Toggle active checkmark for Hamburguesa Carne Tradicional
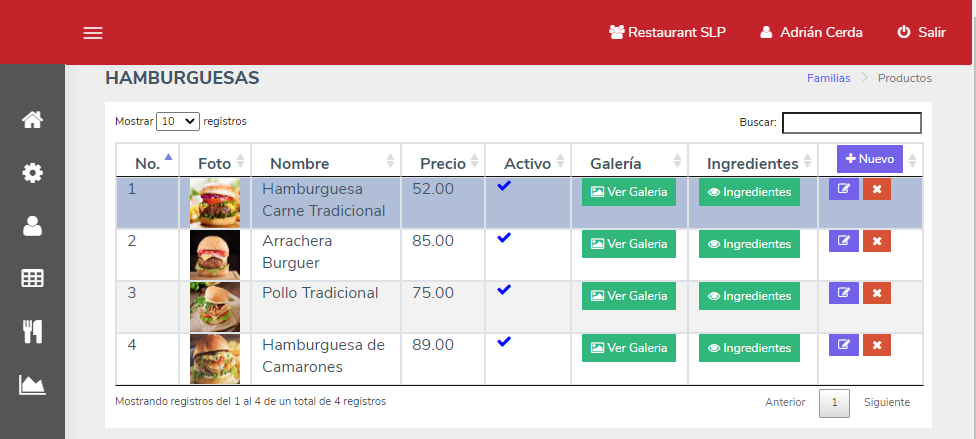 [504, 186]
